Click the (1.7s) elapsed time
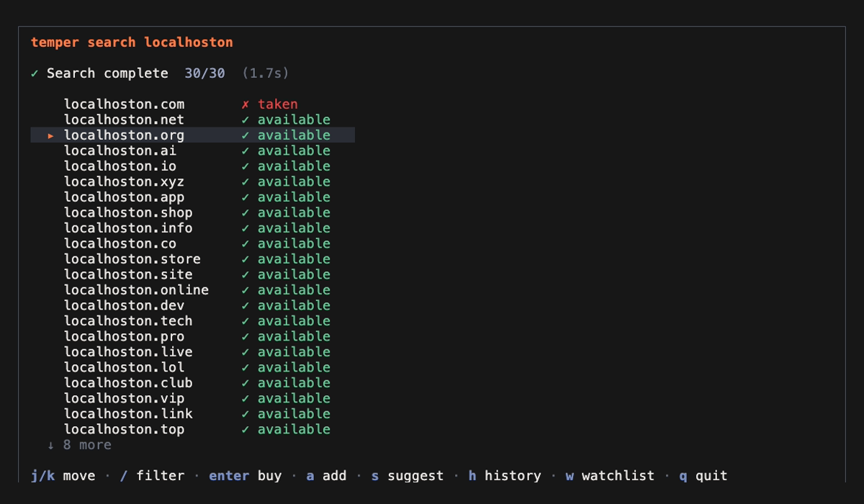 265,73
